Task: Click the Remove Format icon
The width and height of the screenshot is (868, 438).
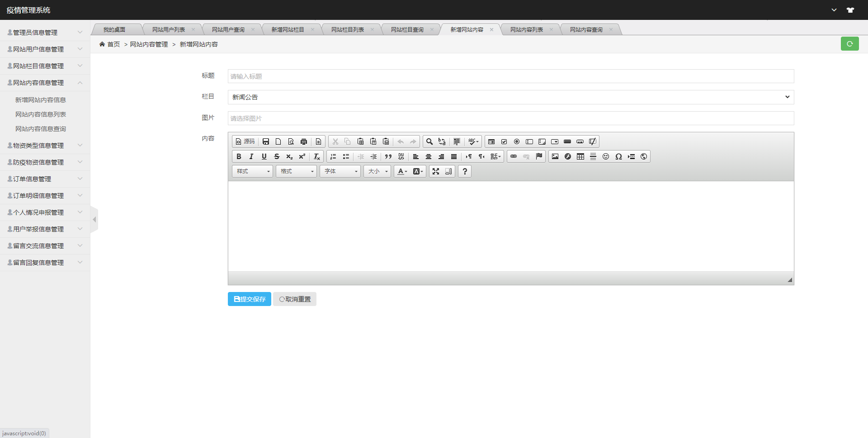Action: [316, 156]
